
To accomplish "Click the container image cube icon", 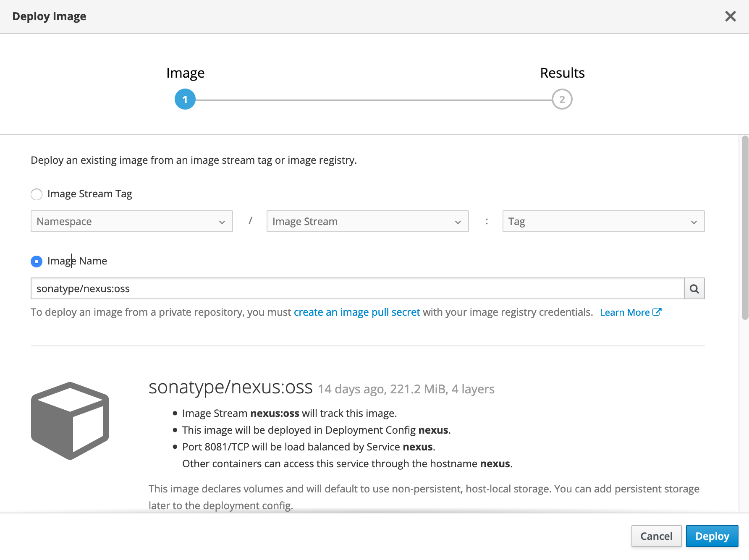I will pos(70,421).
